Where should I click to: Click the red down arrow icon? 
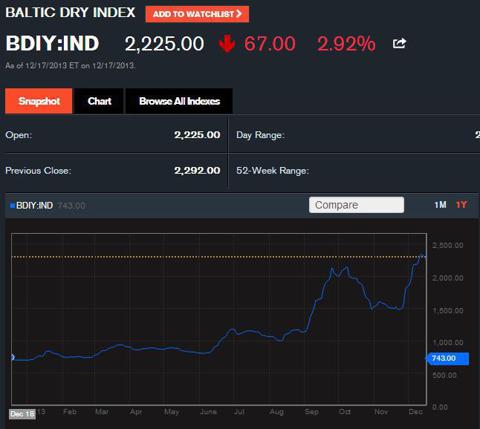(x=227, y=44)
